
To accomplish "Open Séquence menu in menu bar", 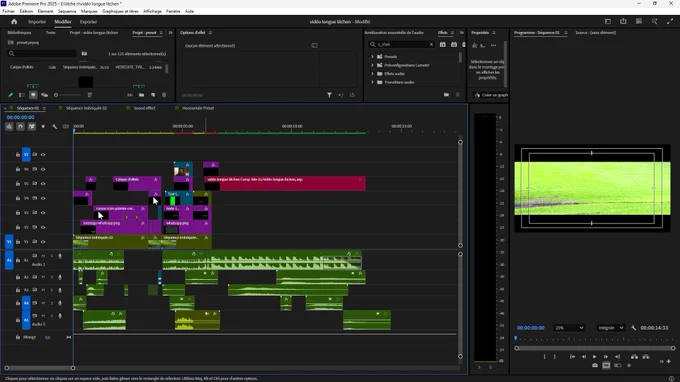I will click(67, 11).
